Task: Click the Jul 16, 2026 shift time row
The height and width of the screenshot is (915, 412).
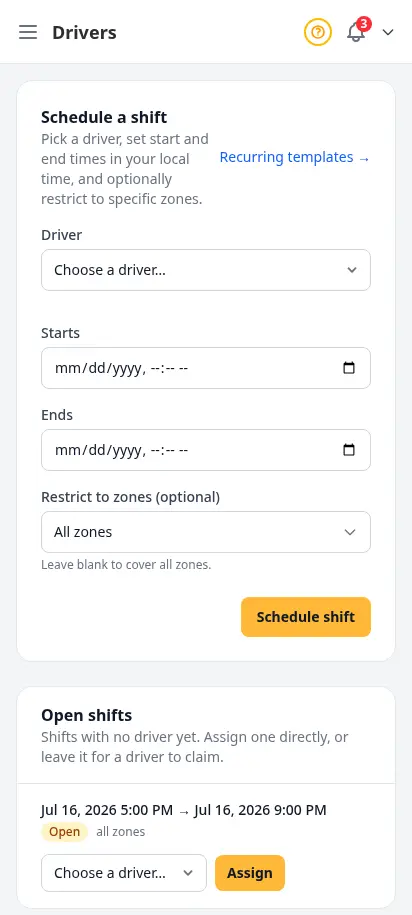Action: tap(184, 810)
